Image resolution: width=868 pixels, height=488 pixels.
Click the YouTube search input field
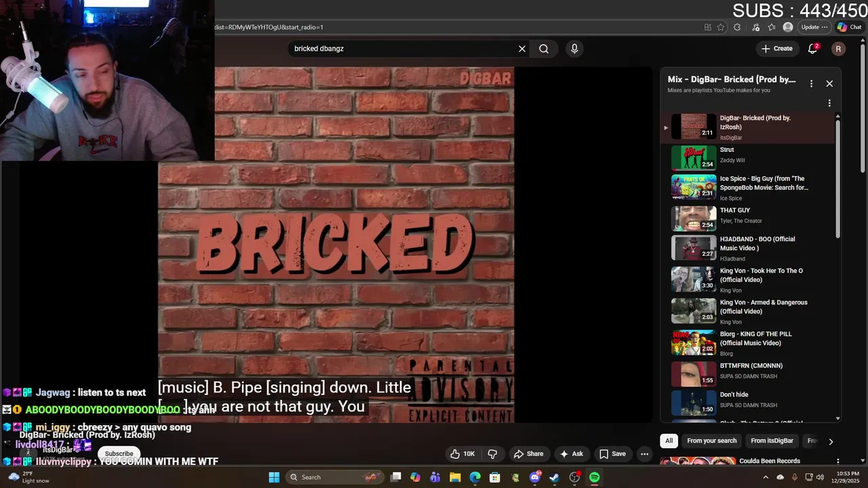pos(403,49)
